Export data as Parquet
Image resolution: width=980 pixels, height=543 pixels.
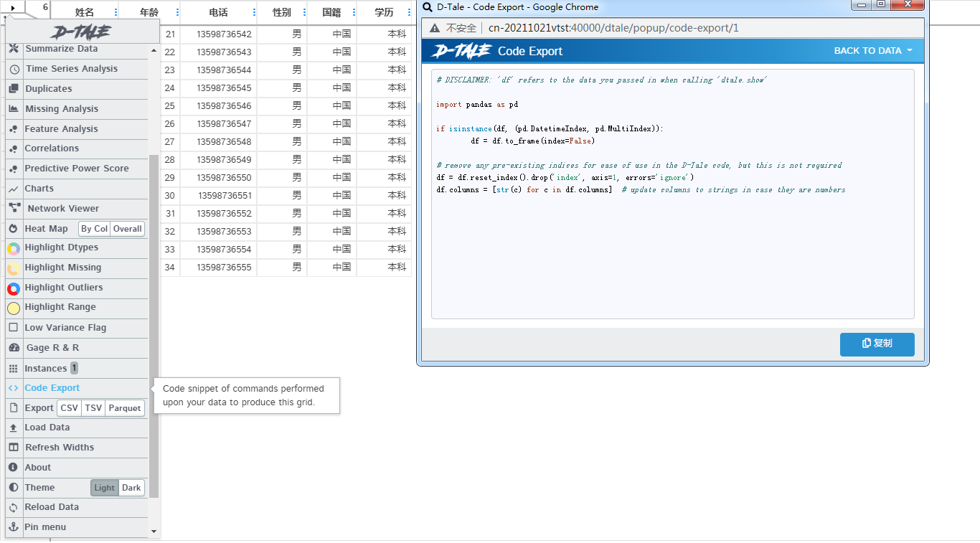tap(125, 408)
